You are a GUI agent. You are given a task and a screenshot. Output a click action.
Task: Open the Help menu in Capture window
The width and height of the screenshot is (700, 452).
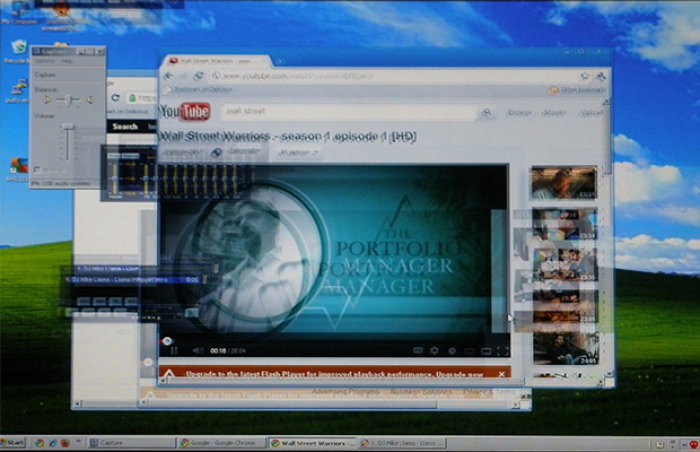click(x=67, y=61)
